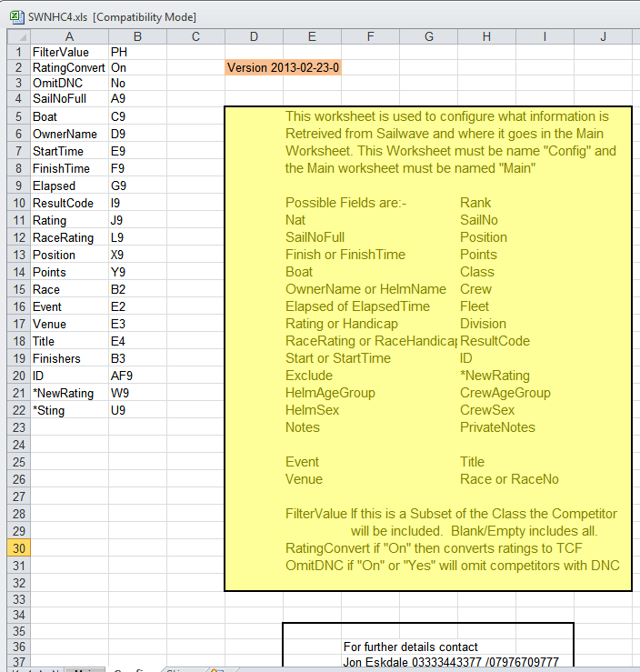The image size is (640, 672).
Task: Select column E header
Action: [313, 37]
